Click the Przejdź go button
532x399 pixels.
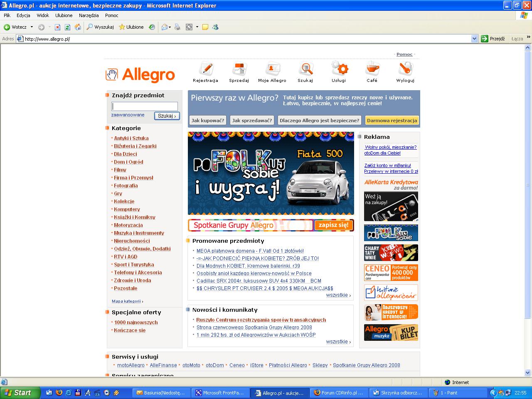(x=493, y=39)
